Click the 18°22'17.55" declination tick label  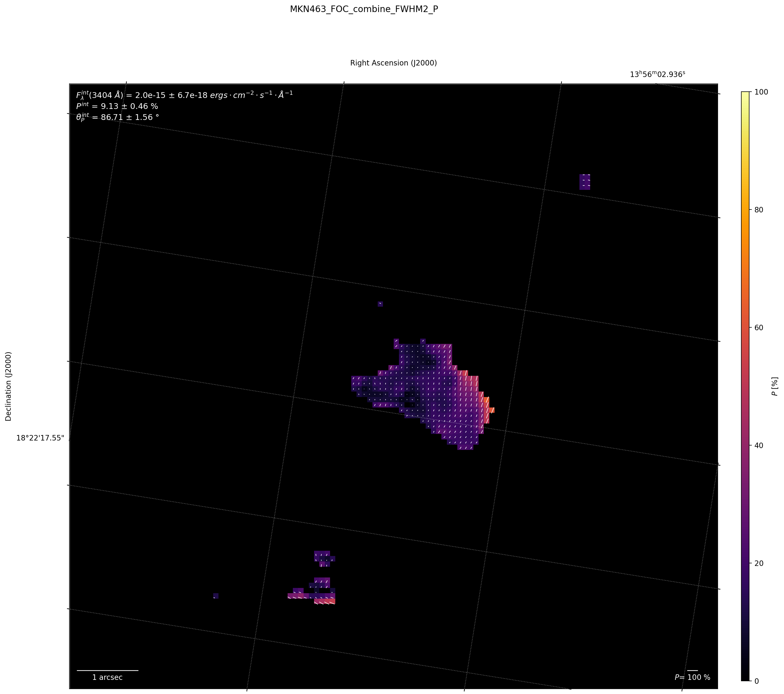coord(40,438)
